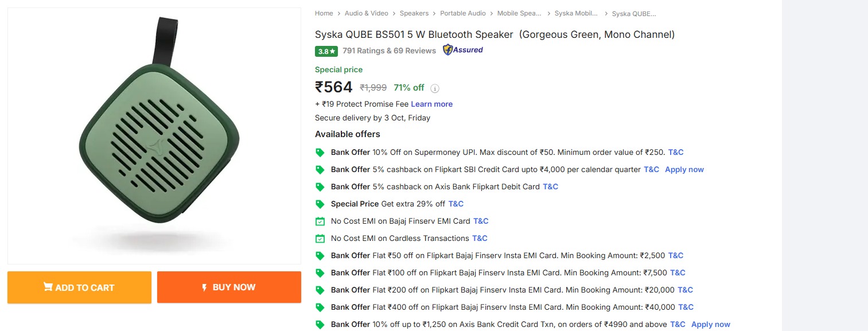Go to Audio & Video breadcrumb category

tap(366, 13)
